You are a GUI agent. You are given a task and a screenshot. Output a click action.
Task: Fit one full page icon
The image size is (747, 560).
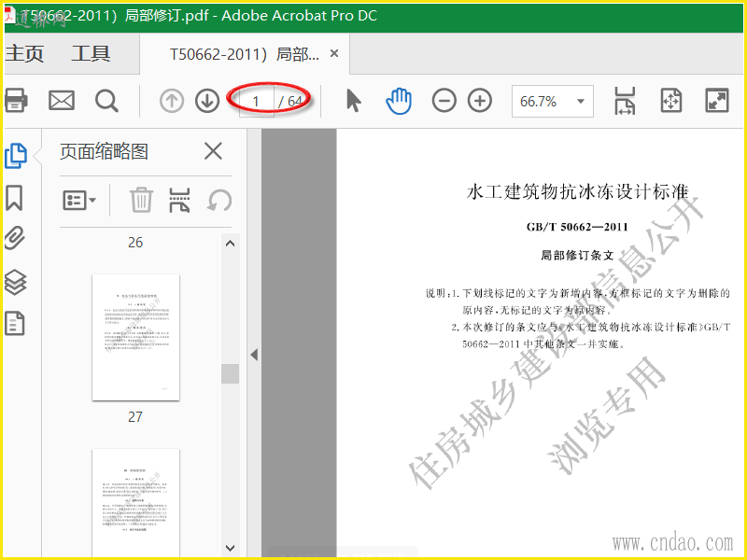(670, 101)
